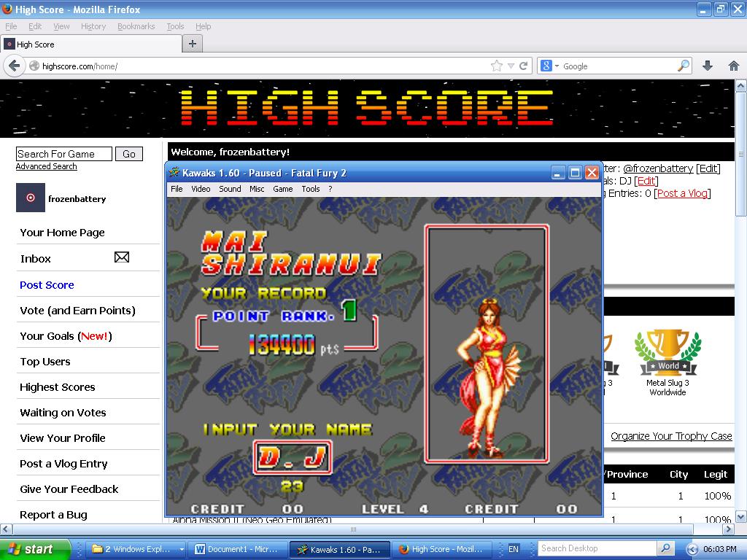747x560 pixels.
Task: Open the Kawaks Video menu
Action: point(201,189)
